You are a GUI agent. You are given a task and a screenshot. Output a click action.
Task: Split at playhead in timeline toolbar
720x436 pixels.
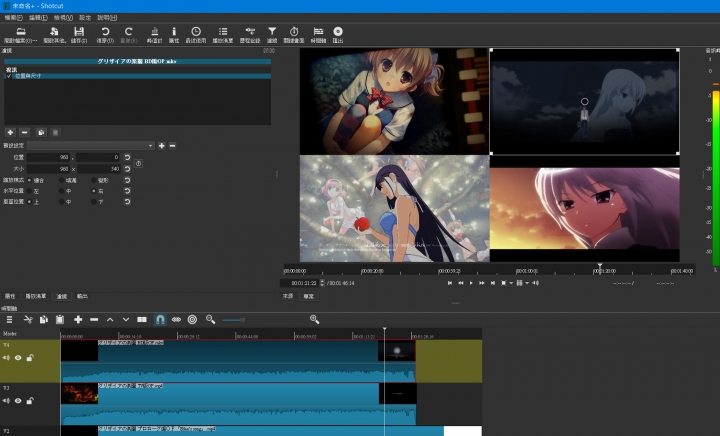(142, 319)
